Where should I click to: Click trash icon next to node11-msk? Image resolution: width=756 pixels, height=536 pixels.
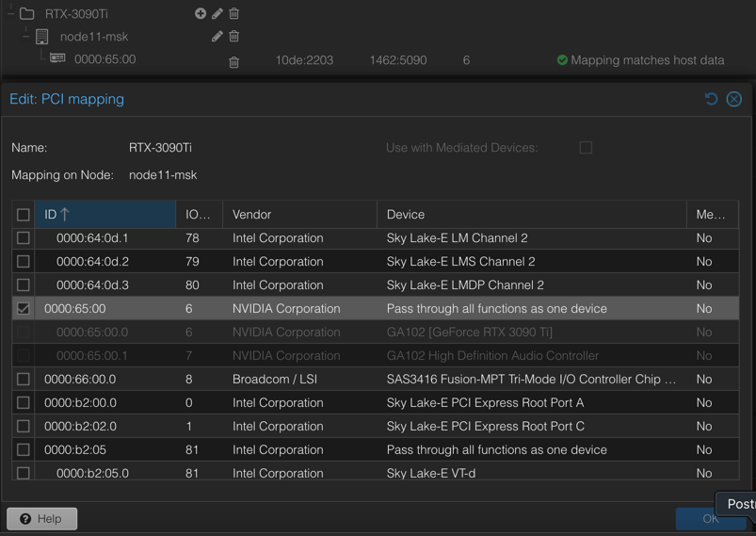pos(234,36)
